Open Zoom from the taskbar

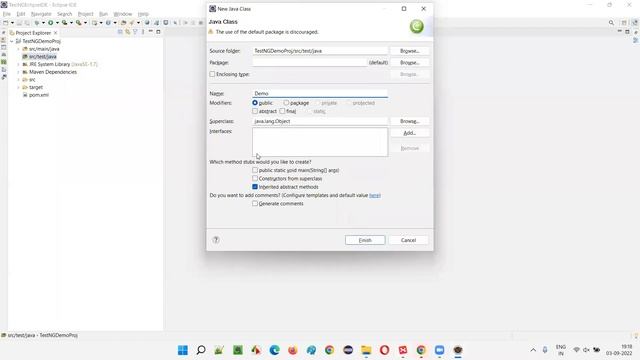tap(440, 350)
